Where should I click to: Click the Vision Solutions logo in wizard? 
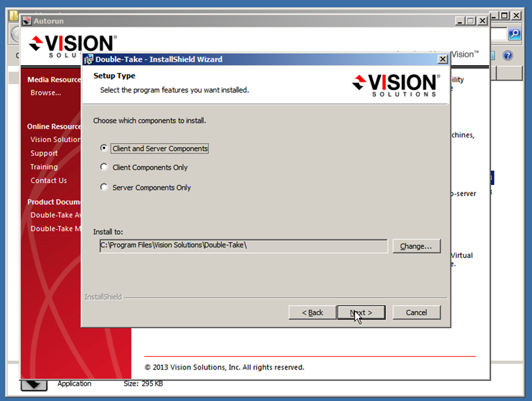pyautogui.click(x=396, y=85)
